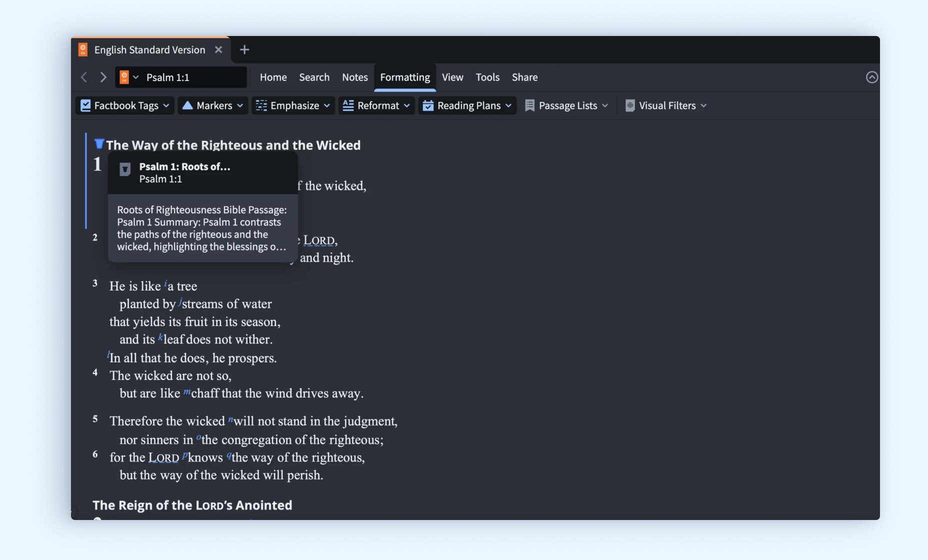Click footnote marker q before 'the way of the righteous'

click(x=229, y=455)
